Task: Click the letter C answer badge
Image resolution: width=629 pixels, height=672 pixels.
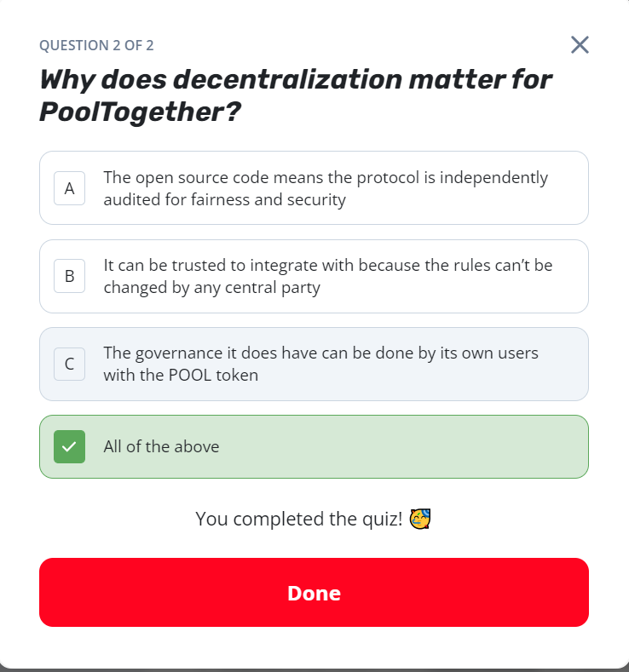Action: pyautogui.click(x=69, y=365)
